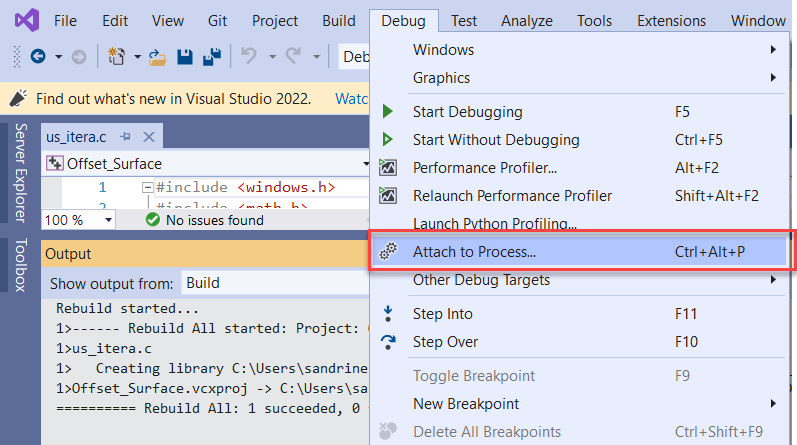
Task: Pin the us_itera.c tab
Action: coord(126,136)
